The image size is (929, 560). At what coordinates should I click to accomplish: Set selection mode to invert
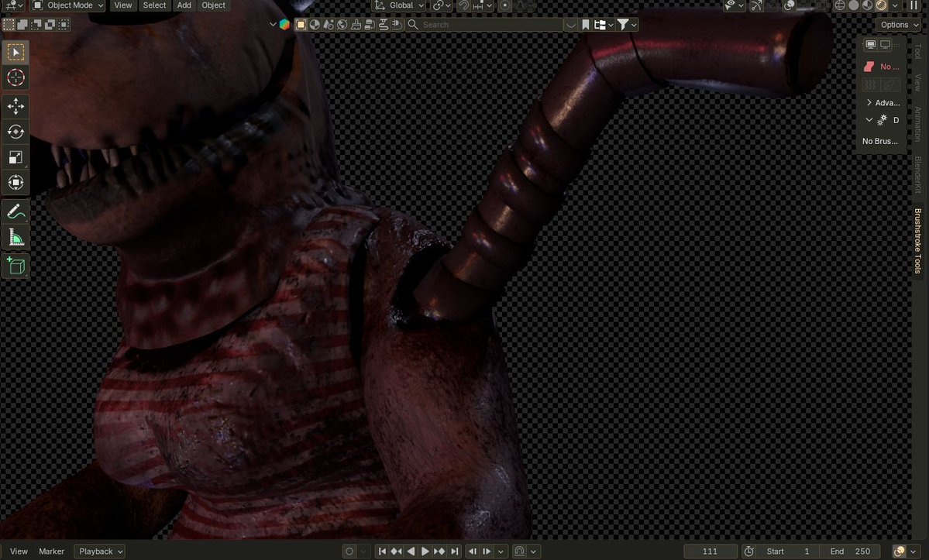click(50, 24)
